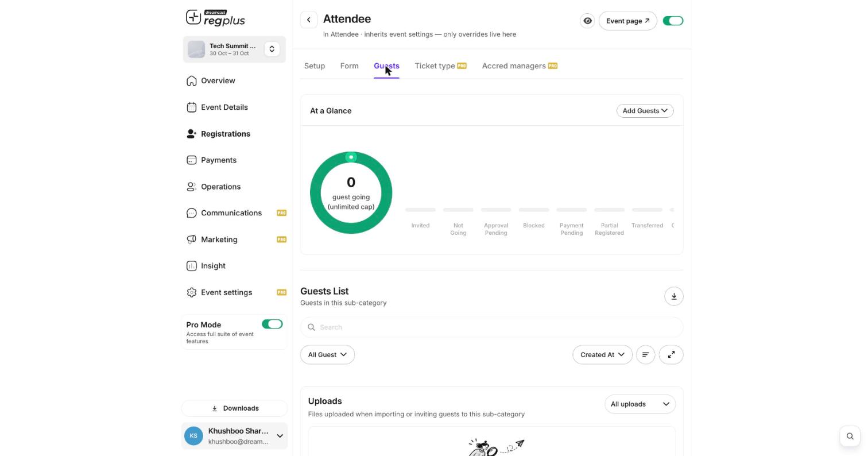Viewport: 868px width, 456px height.
Task: Click the Approval Pending status bar
Action: pos(496,210)
